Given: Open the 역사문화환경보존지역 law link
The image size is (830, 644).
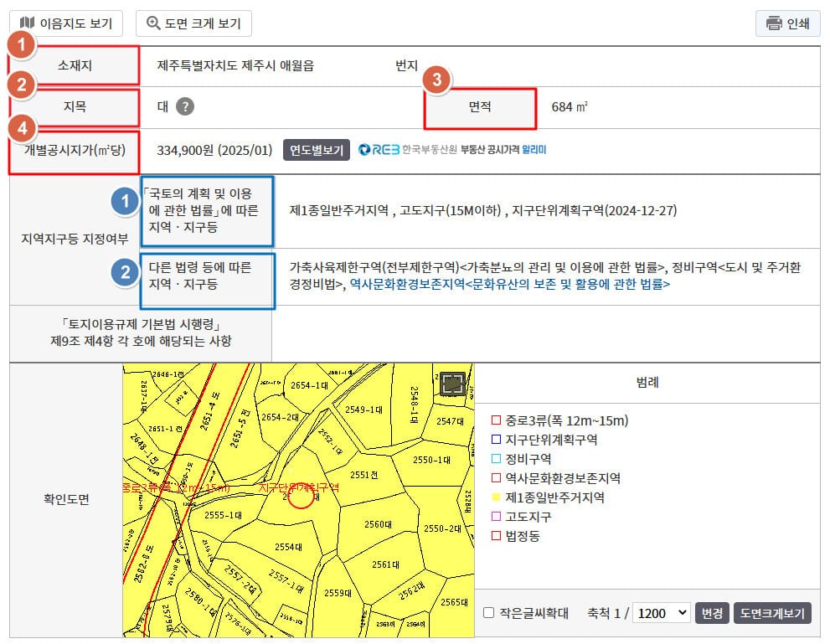Looking at the screenshot, I should pos(509,285).
